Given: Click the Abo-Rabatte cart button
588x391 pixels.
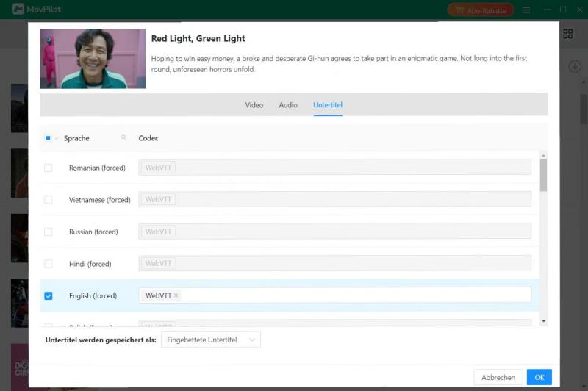Looking at the screenshot, I should click(x=481, y=10).
